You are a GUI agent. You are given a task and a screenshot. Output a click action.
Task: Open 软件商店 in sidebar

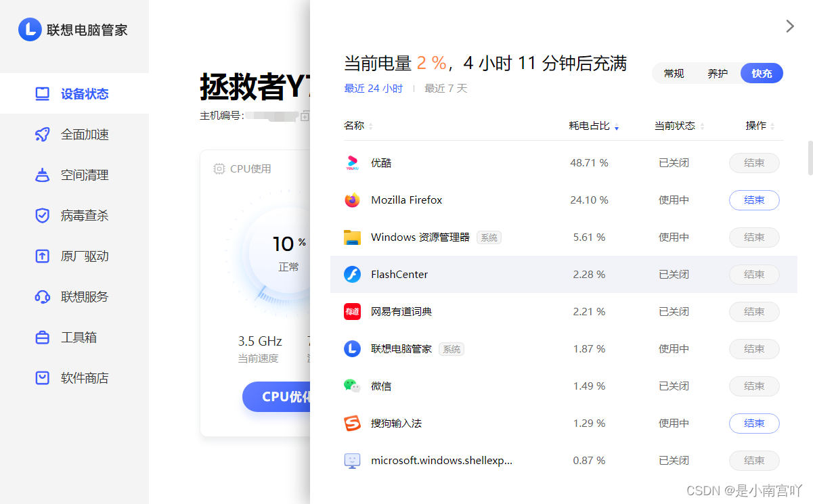pyautogui.click(x=74, y=377)
